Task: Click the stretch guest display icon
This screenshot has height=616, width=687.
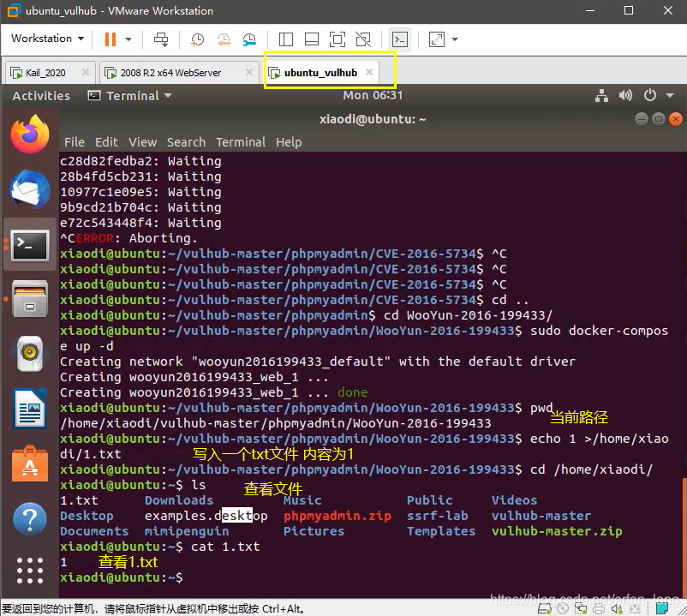Action: click(436, 39)
